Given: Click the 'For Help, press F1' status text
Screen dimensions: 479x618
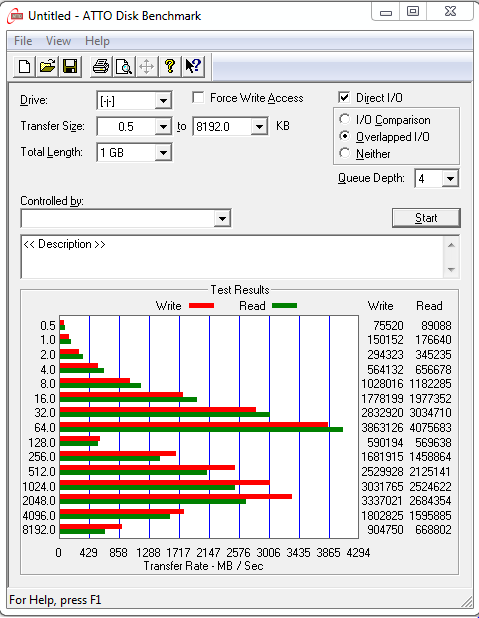Looking at the screenshot, I should point(55,600).
